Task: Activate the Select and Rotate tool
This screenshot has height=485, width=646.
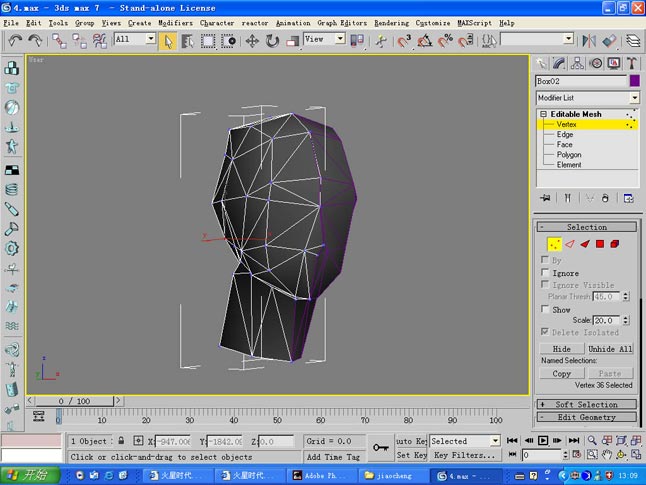Action: (272, 41)
